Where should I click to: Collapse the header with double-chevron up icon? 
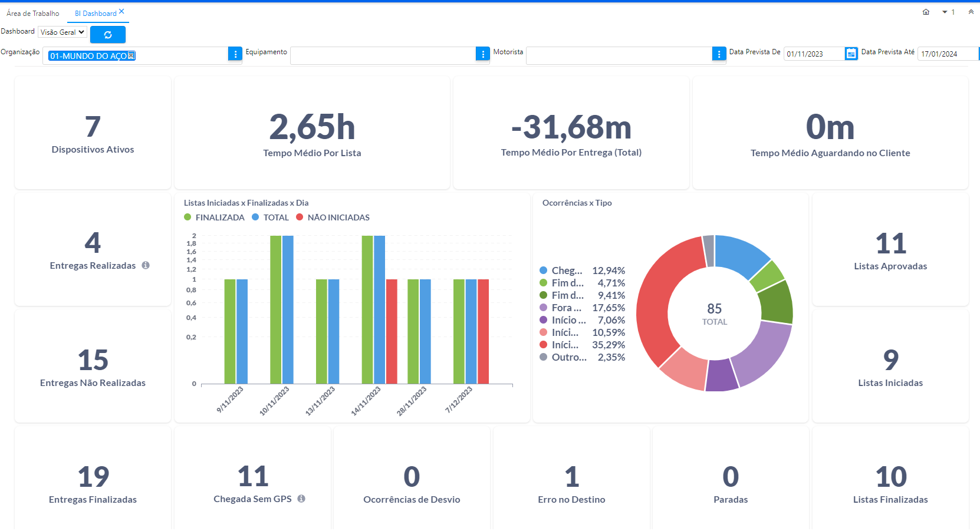(x=971, y=12)
